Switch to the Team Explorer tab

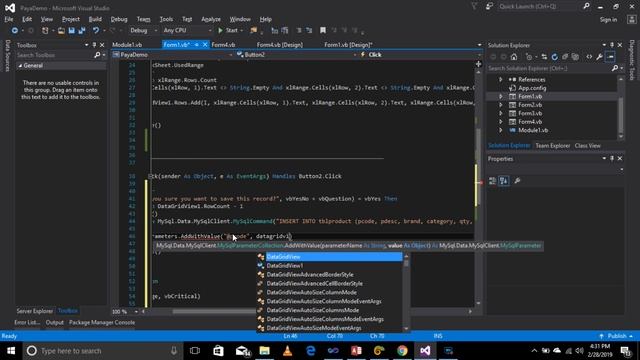click(x=552, y=146)
